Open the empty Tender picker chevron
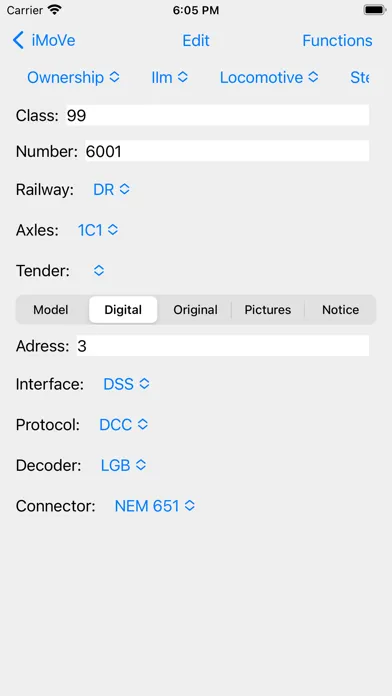The width and height of the screenshot is (392, 696). click(x=99, y=270)
